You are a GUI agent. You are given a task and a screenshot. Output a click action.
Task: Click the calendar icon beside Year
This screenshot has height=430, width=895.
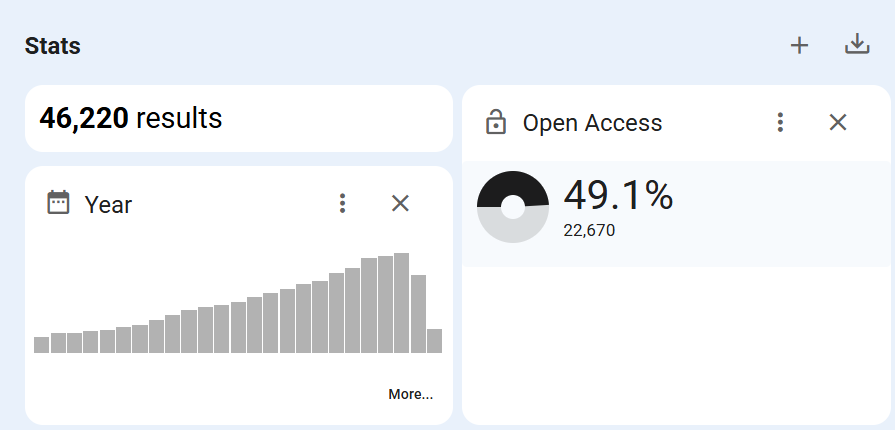pos(59,203)
